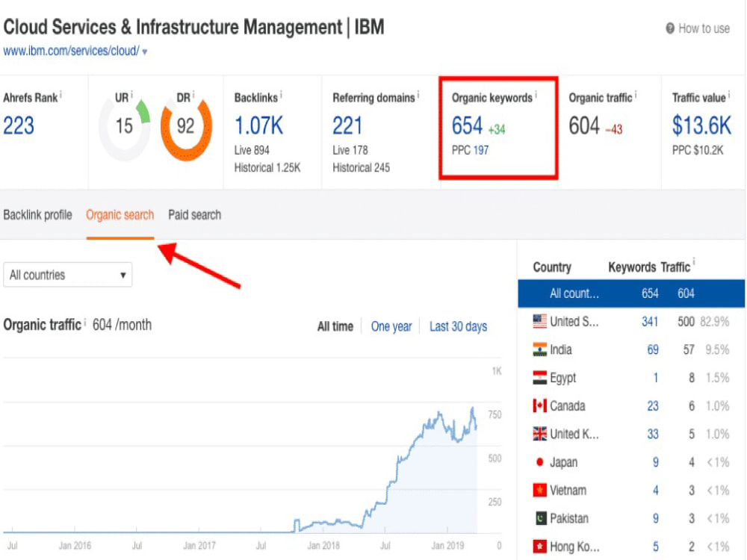This screenshot has width=747, height=560.
Task: Open www.ibm.com/services/cloud/ link
Action: pyautogui.click(x=72, y=51)
